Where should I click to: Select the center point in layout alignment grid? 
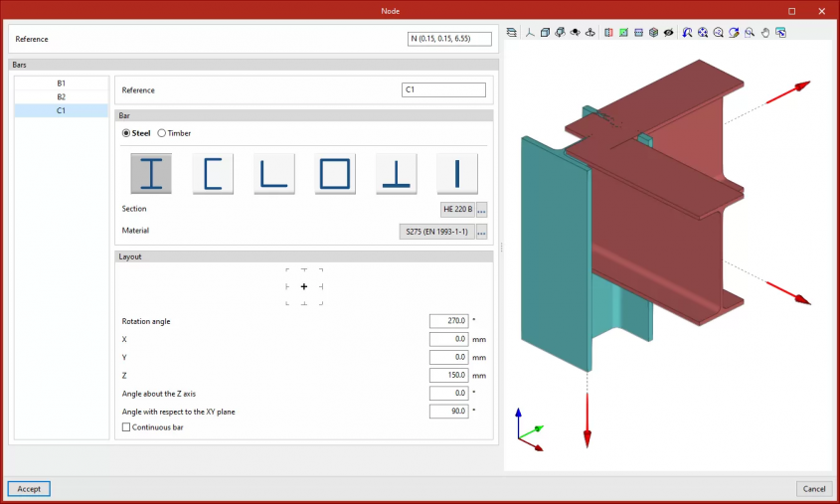[304, 287]
